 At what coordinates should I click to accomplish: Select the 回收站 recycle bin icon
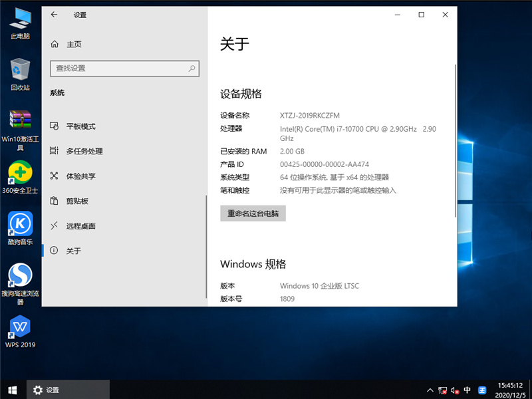[x=20, y=74]
